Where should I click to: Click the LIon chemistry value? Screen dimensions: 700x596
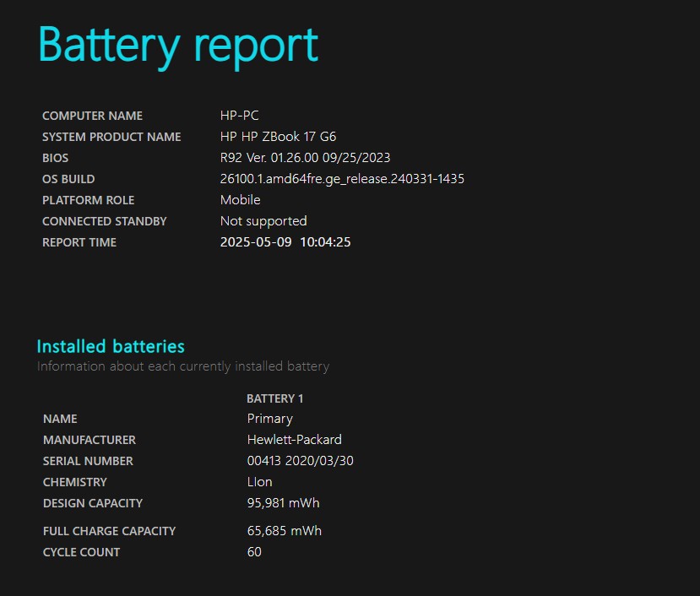pyautogui.click(x=260, y=482)
